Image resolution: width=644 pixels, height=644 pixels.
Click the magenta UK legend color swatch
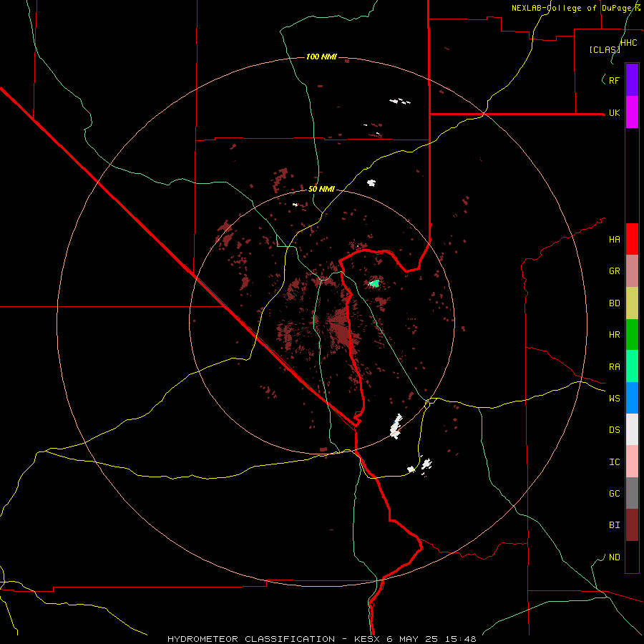point(632,112)
